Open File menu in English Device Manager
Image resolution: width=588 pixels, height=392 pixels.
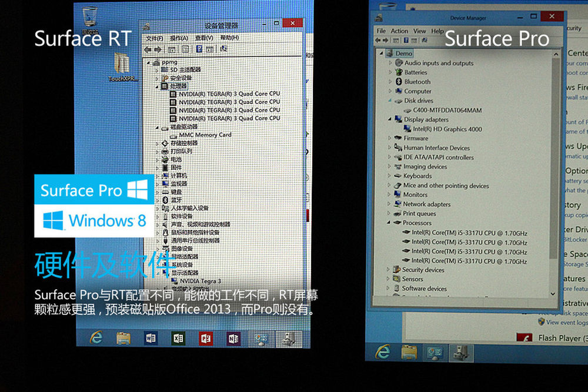381,31
